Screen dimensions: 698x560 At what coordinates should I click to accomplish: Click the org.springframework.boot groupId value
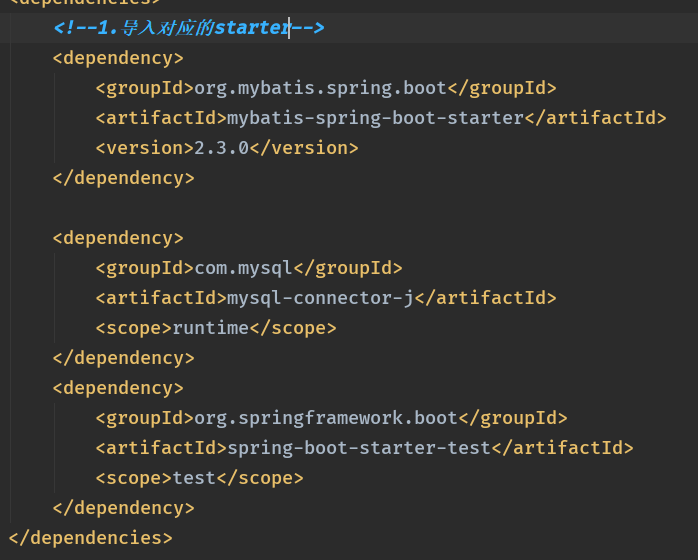(x=325, y=418)
